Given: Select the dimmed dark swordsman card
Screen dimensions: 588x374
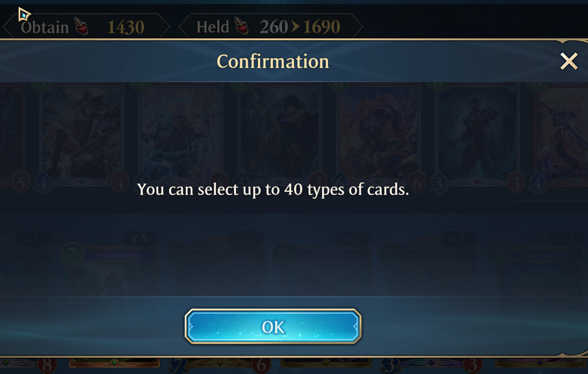Looking at the screenshot, I should [x=280, y=134].
